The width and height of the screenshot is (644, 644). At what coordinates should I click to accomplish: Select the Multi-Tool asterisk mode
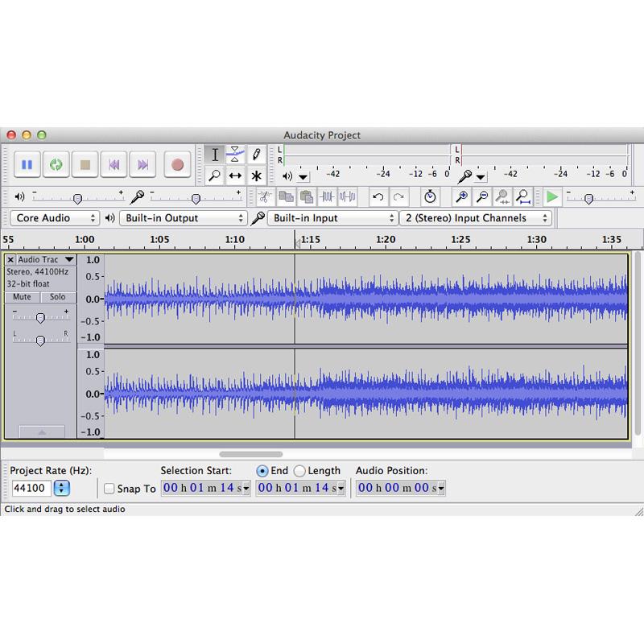point(256,175)
